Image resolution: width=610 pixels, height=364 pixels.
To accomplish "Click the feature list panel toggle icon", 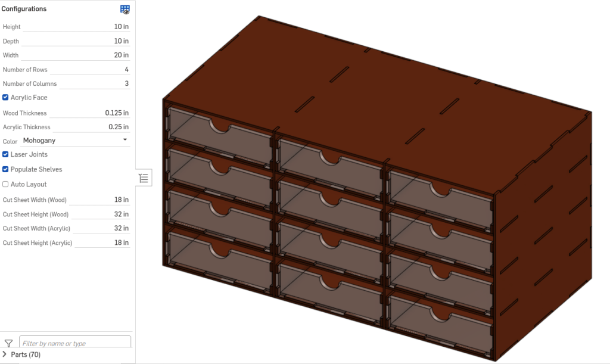I will [144, 178].
